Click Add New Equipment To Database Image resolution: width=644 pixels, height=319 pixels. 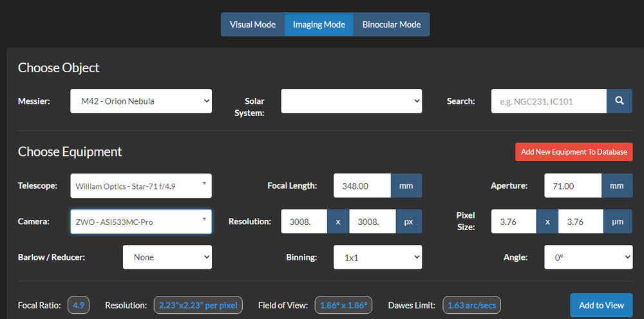574,151
